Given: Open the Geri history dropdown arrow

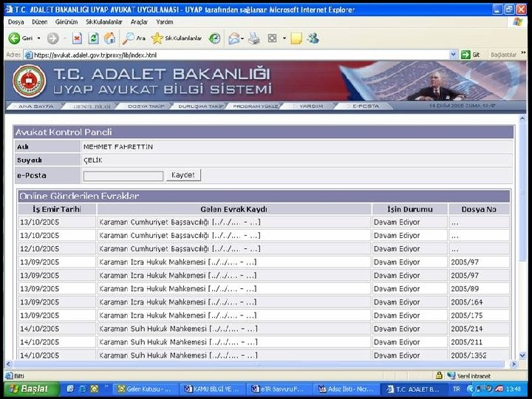Looking at the screenshot, I should tap(38, 38).
